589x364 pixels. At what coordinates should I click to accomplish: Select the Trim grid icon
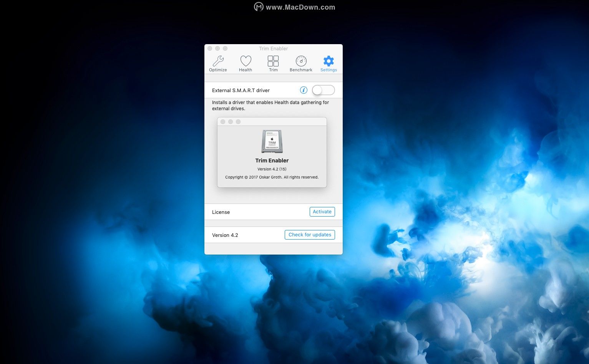tap(273, 63)
